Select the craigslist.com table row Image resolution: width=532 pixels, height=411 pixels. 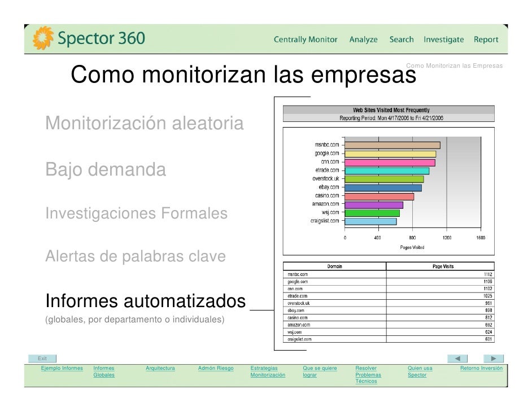(x=389, y=339)
